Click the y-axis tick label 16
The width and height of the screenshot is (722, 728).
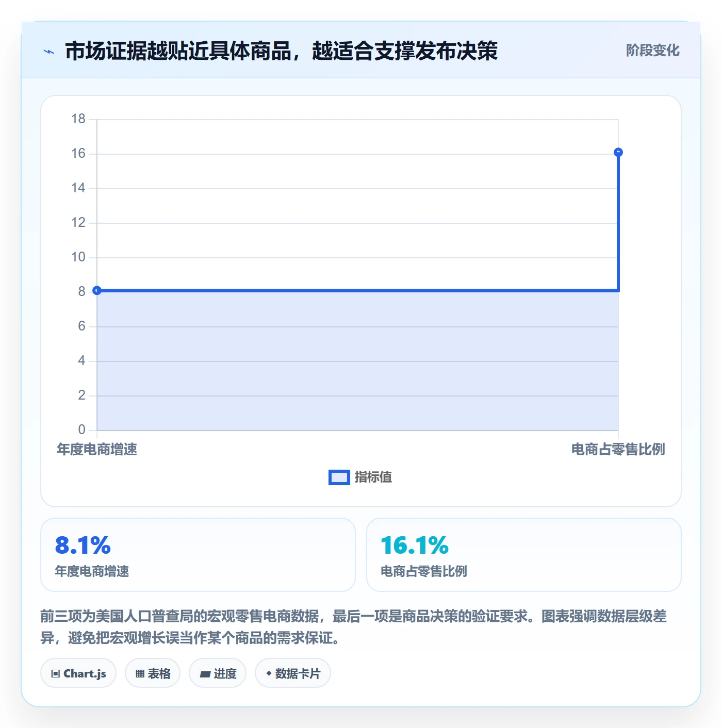(78, 154)
